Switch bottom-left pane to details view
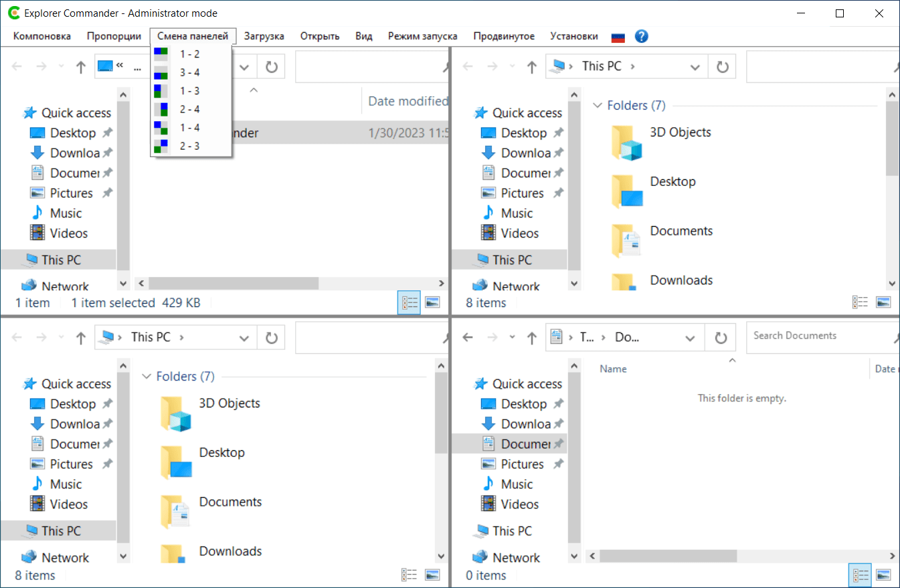This screenshot has height=588, width=900. click(409, 575)
